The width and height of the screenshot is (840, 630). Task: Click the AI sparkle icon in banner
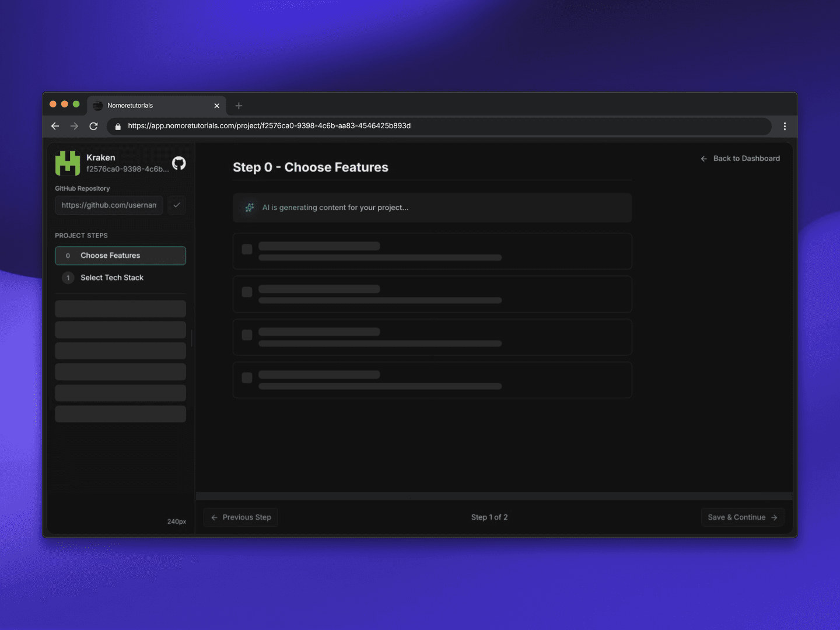[250, 208]
